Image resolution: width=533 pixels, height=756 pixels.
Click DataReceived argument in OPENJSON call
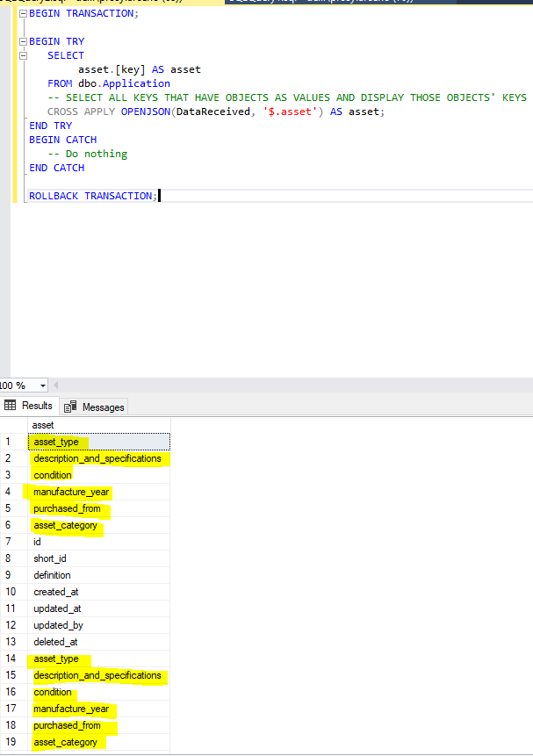point(213,112)
